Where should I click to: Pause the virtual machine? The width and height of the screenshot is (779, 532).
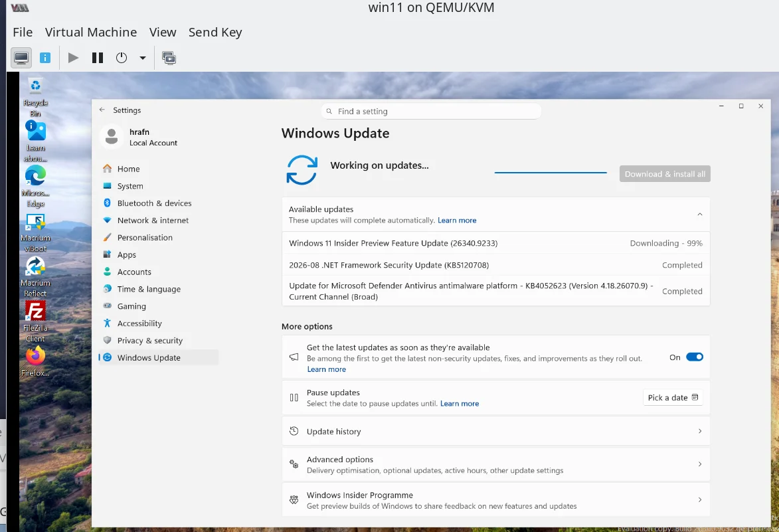click(x=98, y=58)
